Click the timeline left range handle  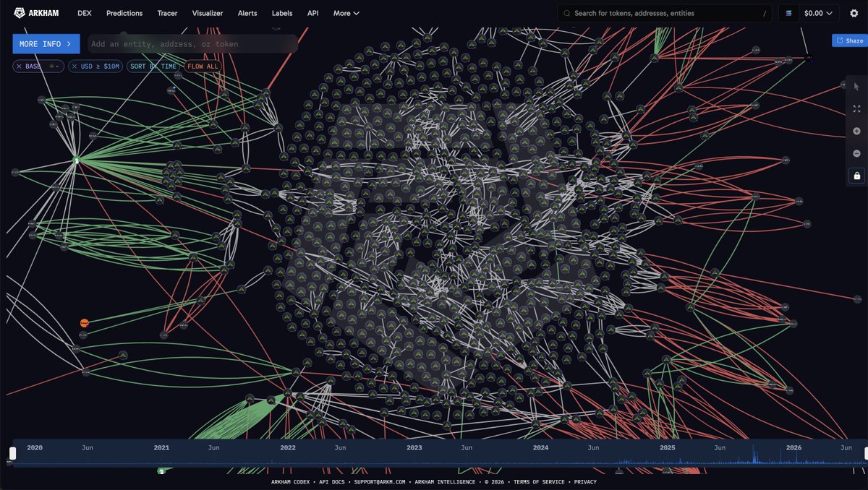click(x=12, y=453)
